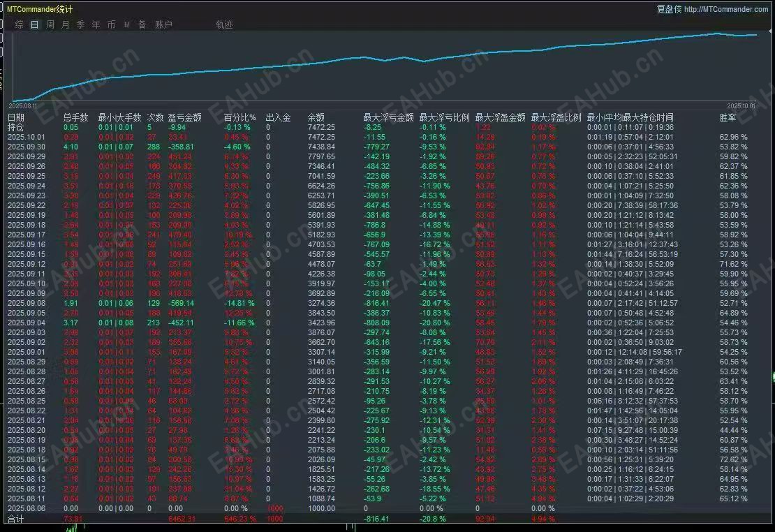Click balance value 1000.00

coord(321,508)
